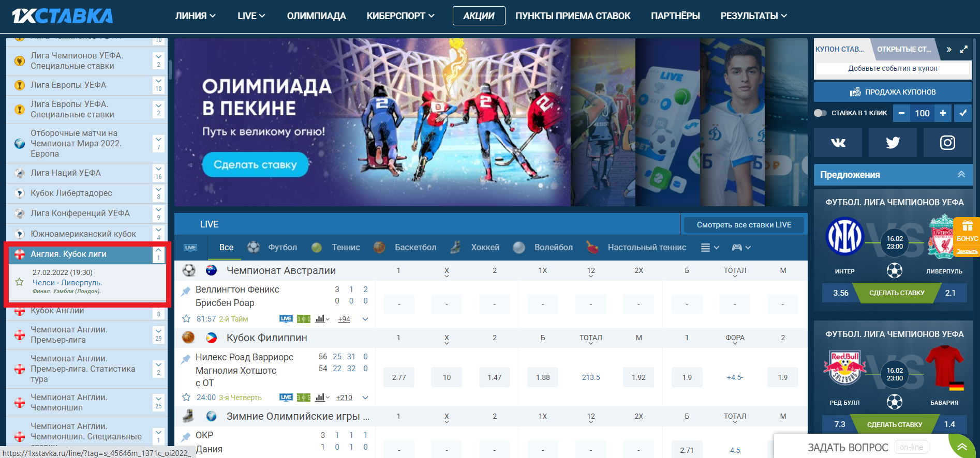980x458 pixels.
Task: Edit the one-click stake amount 100
Action: point(922,113)
